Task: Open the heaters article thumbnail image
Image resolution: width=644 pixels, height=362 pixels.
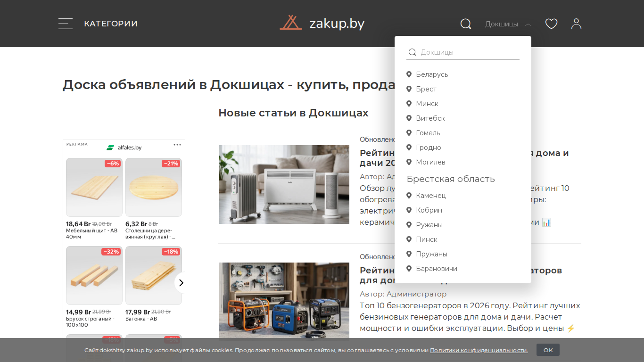Action: point(284,184)
